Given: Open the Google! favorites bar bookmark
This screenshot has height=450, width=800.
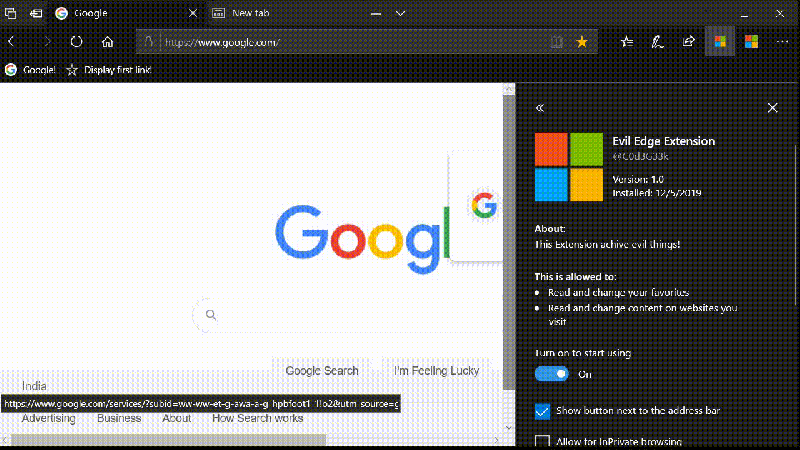Looking at the screenshot, I should pos(30,70).
